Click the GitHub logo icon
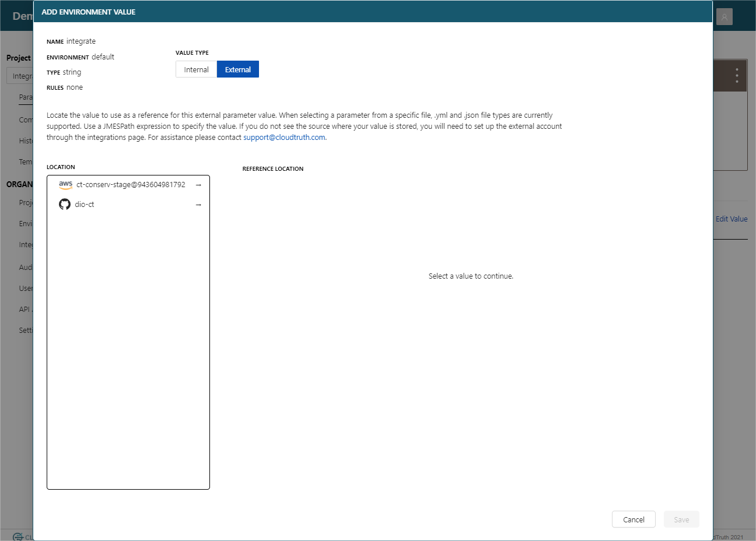The image size is (756, 541). point(65,205)
